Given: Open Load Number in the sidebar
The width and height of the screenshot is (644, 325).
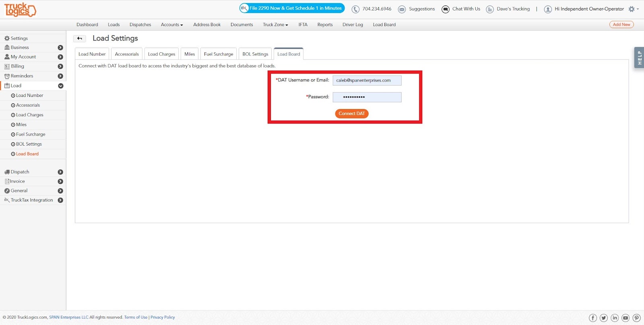Looking at the screenshot, I should click(27, 95).
